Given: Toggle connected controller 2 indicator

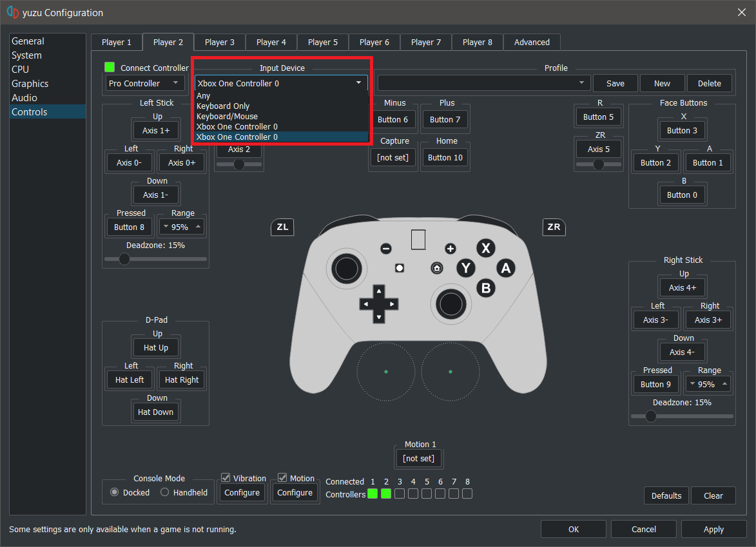Looking at the screenshot, I should (x=386, y=494).
